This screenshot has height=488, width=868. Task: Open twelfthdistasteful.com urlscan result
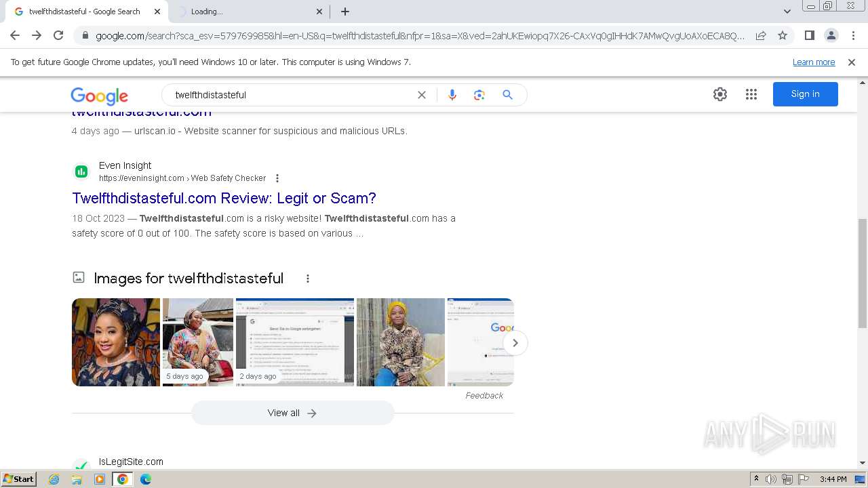(142, 114)
